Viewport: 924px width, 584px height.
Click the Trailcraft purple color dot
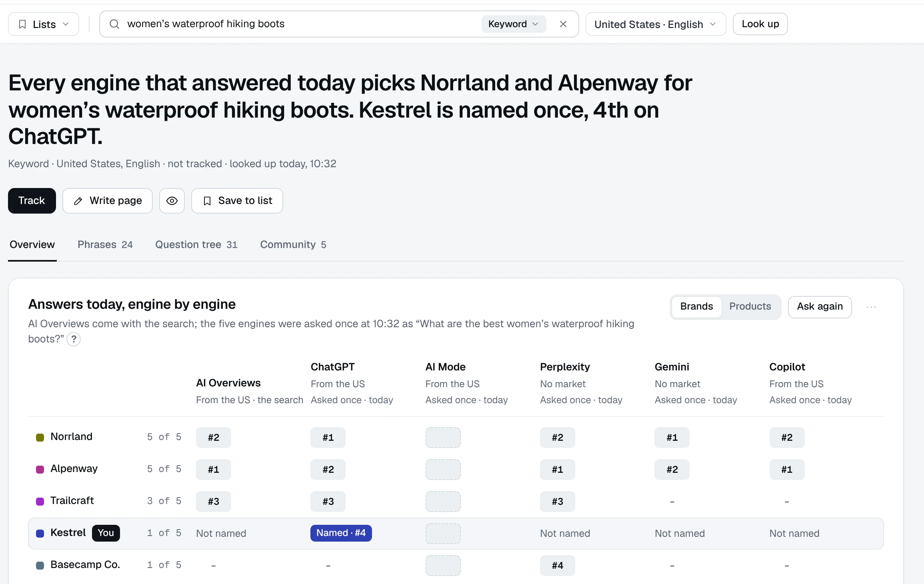pos(40,502)
